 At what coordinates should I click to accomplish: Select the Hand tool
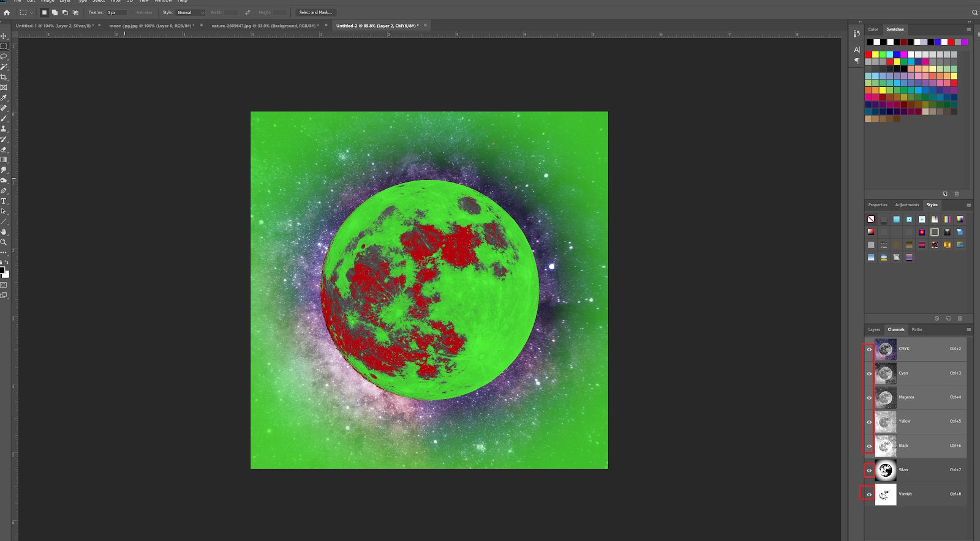pyautogui.click(x=4, y=232)
